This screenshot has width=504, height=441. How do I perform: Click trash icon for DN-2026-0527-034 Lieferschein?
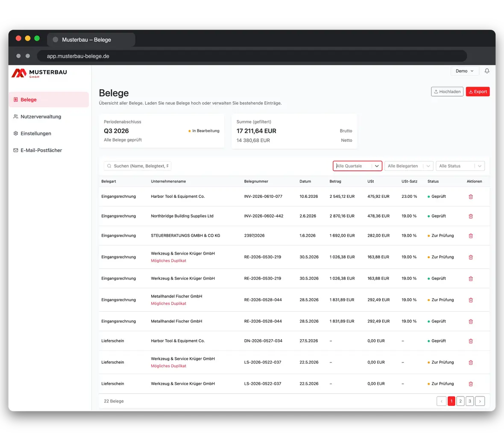(471, 341)
